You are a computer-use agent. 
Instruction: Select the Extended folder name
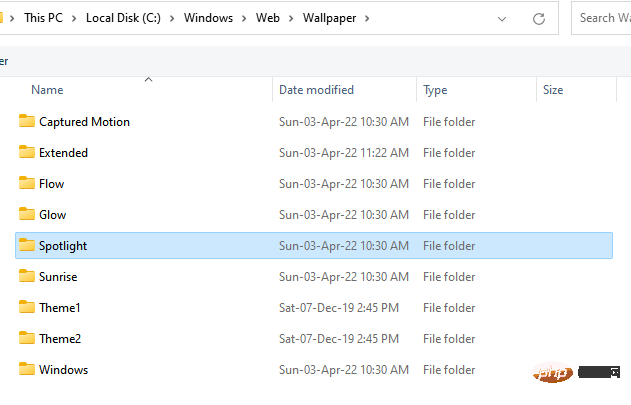63,153
